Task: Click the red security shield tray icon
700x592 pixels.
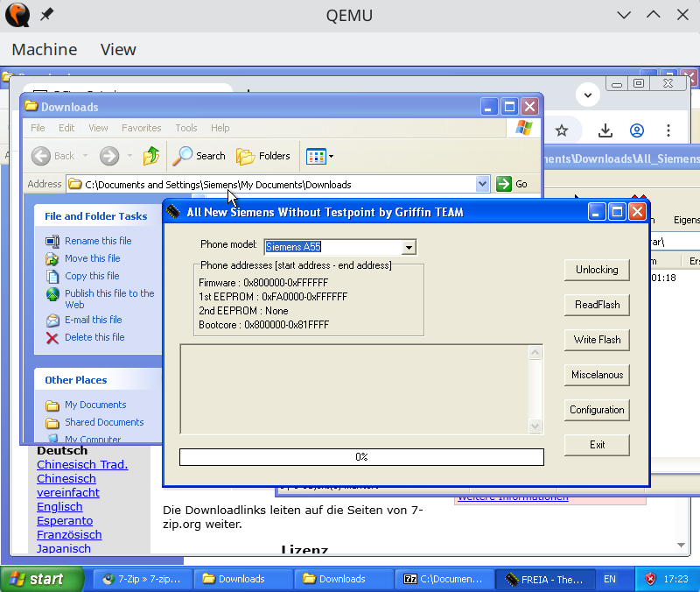Action: click(650, 579)
